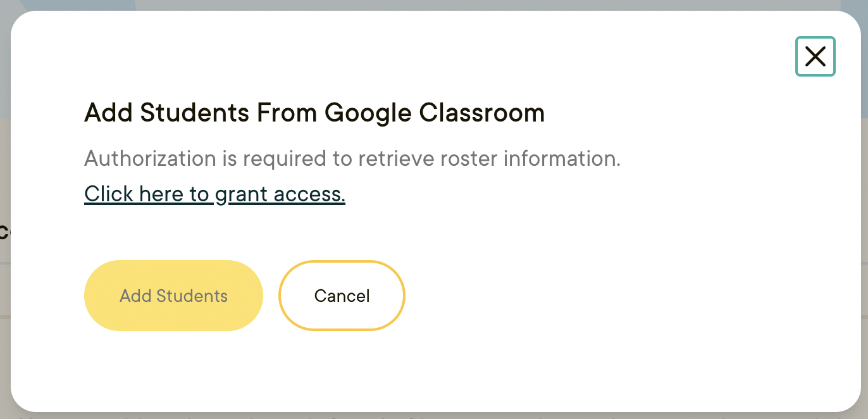Close the Add Students dialog with the X
The height and width of the screenshot is (419, 868).
click(x=815, y=56)
